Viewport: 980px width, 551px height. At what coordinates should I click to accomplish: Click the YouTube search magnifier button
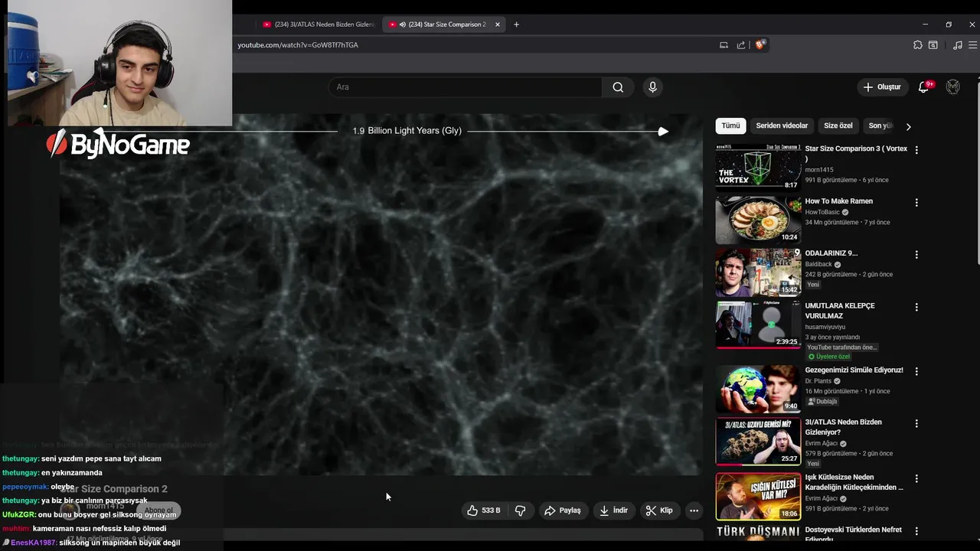tap(618, 87)
